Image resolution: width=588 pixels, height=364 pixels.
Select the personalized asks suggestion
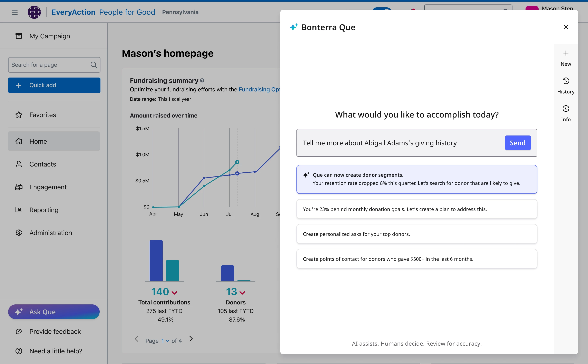tap(416, 234)
